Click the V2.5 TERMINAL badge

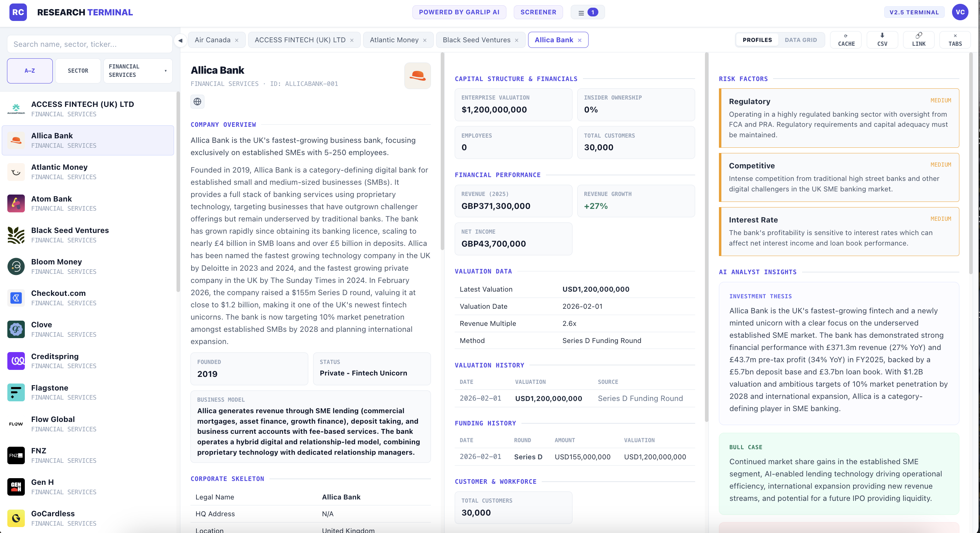coord(914,12)
